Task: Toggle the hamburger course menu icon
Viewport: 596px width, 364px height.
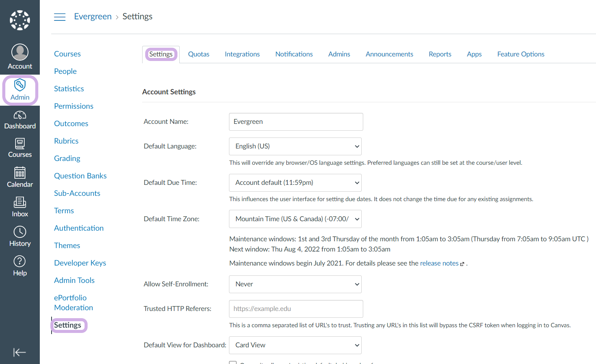Action: click(60, 17)
